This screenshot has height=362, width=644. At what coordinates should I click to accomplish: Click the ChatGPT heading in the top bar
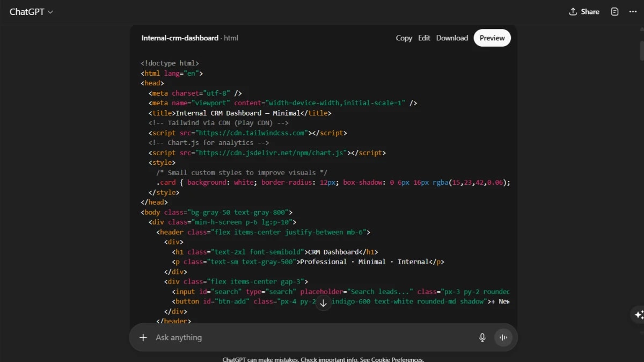tap(27, 11)
